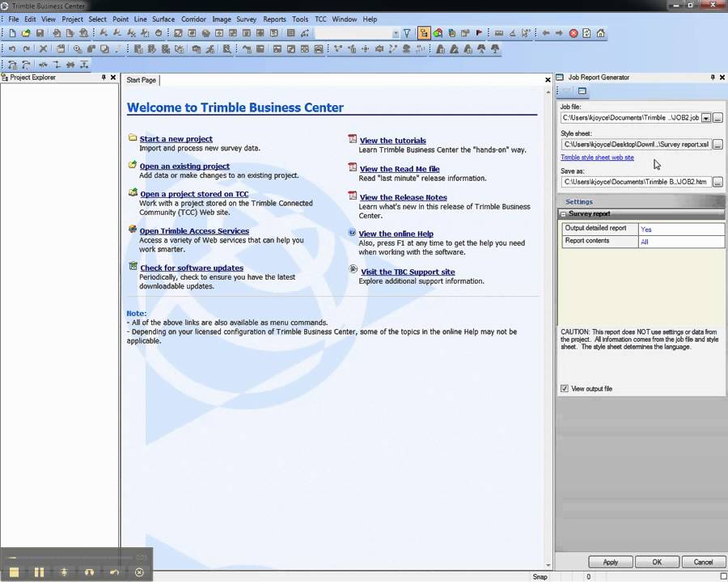
Task: Open the toolbar combo box dropdown arrow
Action: coord(396,33)
